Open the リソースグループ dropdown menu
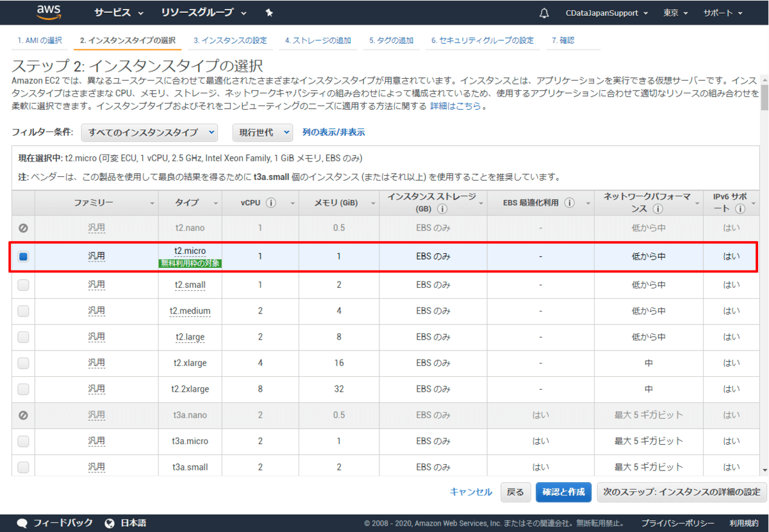 [x=204, y=13]
